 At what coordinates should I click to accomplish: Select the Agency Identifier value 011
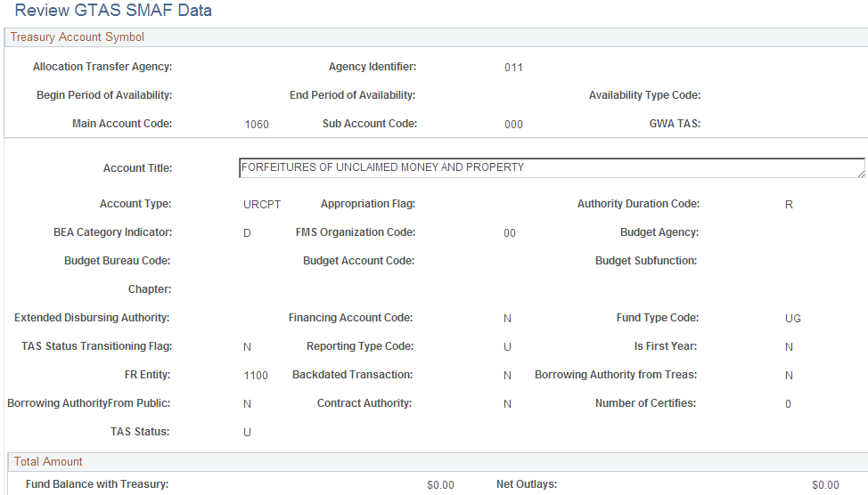tap(513, 68)
